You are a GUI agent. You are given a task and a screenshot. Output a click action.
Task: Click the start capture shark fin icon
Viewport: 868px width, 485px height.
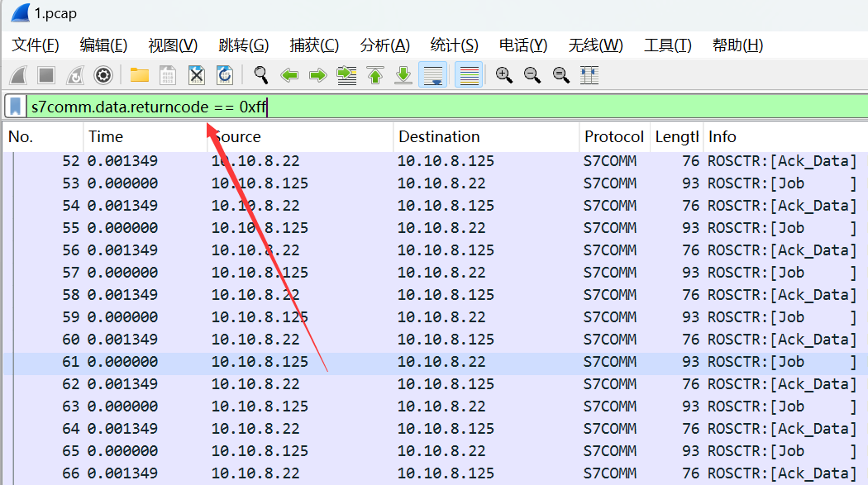18,76
